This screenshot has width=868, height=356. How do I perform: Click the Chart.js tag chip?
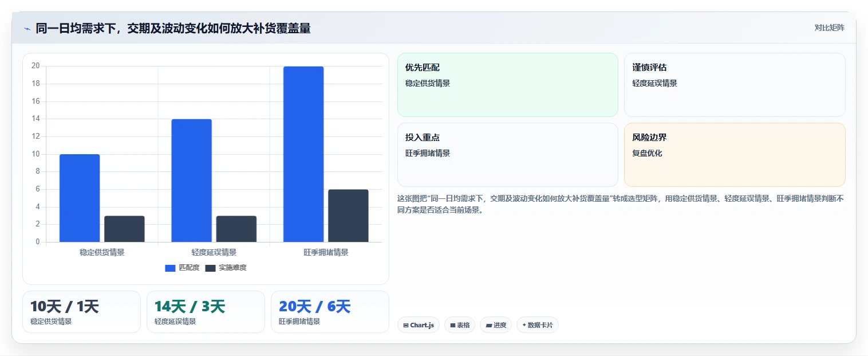pyautogui.click(x=418, y=325)
